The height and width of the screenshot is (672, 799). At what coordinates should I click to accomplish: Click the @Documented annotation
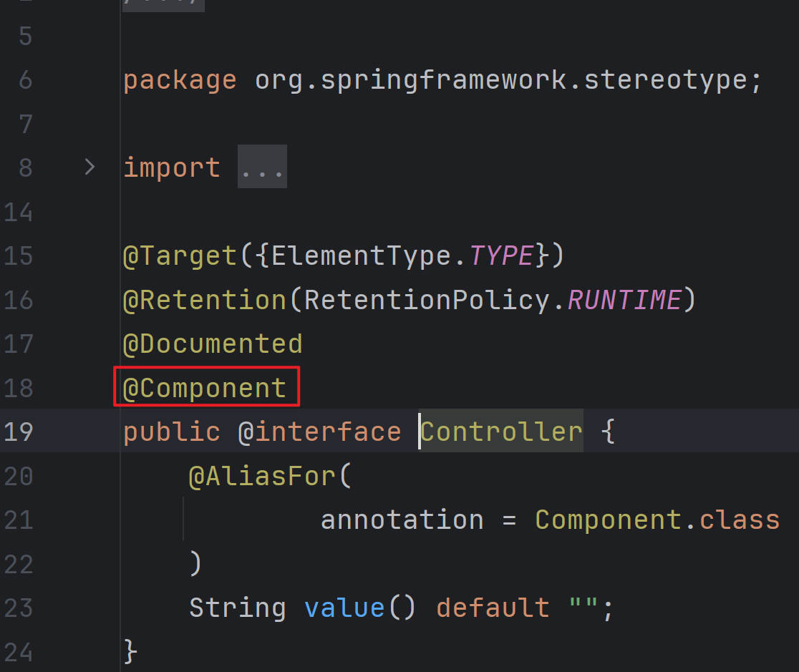(213, 344)
